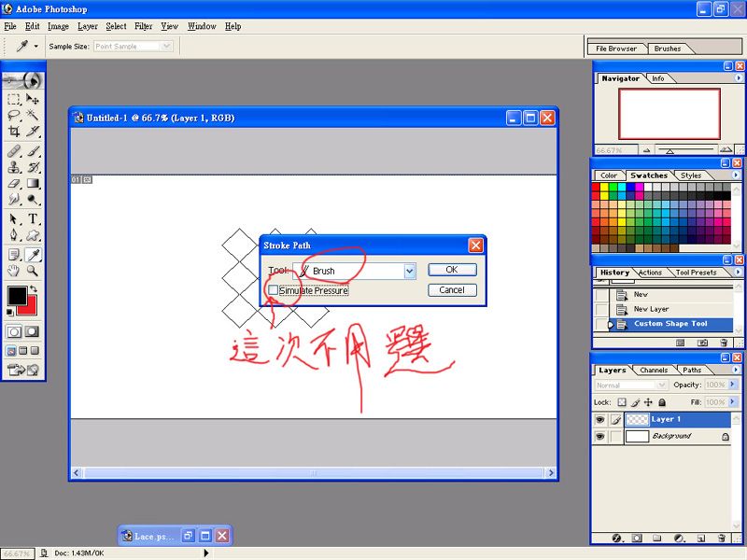Select the Hand tool
Viewport: 747px width, 560px height.
click(14, 271)
